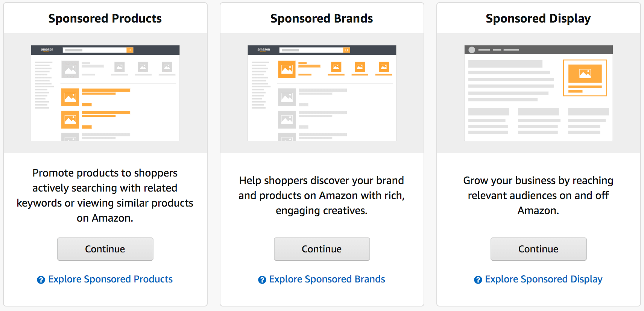
Task: Click the magnifier search icon in Sponsored Brands preview
Action: click(346, 50)
